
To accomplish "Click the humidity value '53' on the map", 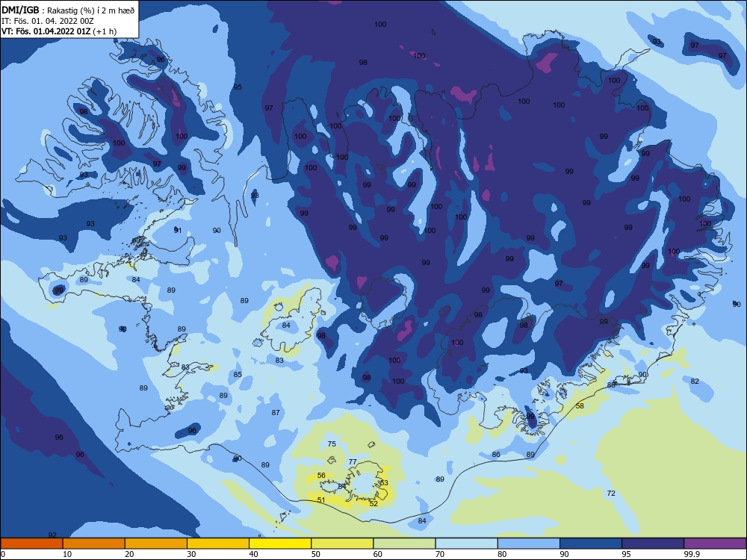I will [384, 483].
